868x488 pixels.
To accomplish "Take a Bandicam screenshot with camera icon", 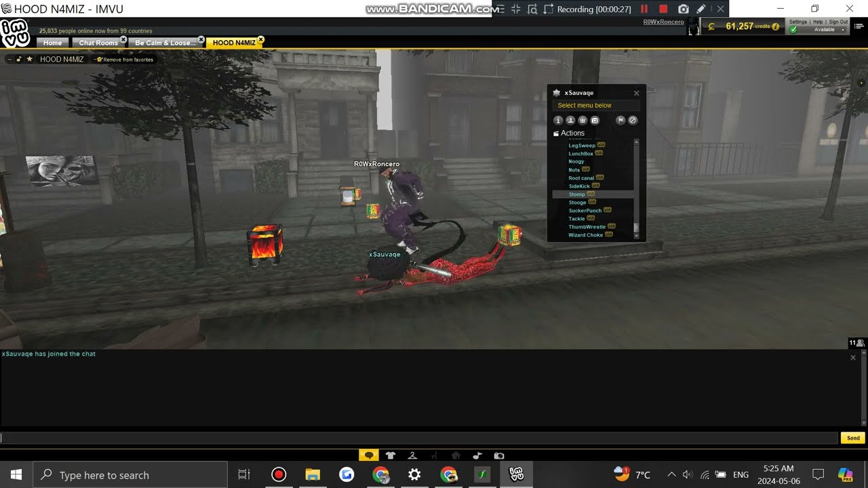I will [x=683, y=9].
